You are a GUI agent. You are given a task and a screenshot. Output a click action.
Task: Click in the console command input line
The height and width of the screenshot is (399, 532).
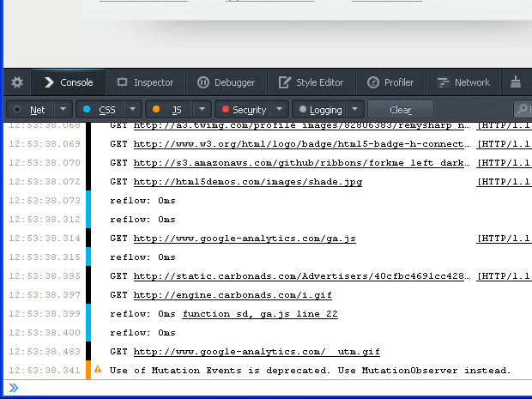[x=275, y=388]
